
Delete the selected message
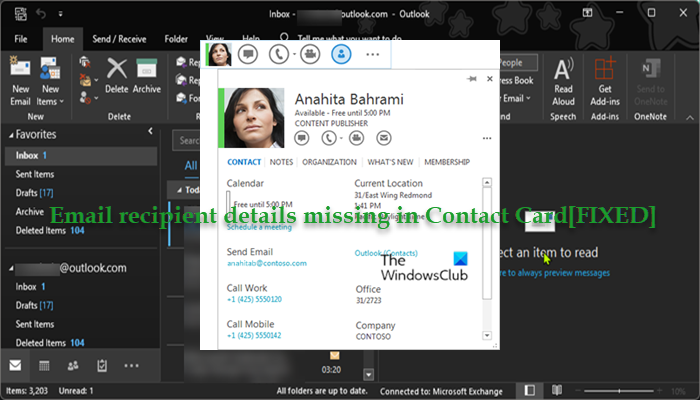[x=117, y=76]
